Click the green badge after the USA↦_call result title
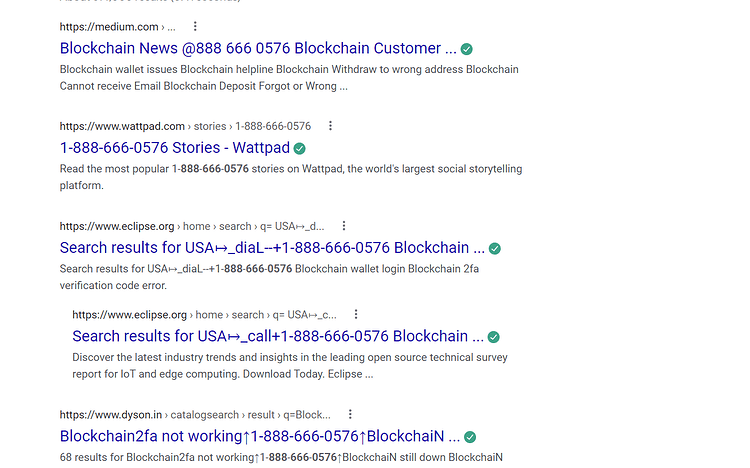Viewport: 750px width, 468px height. pyautogui.click(x=493, y=337)
